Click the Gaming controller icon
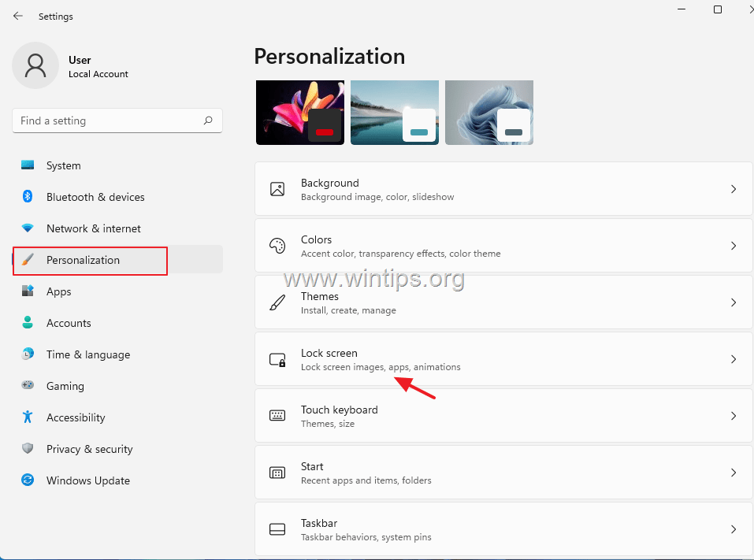 click(x=28, y=385)
